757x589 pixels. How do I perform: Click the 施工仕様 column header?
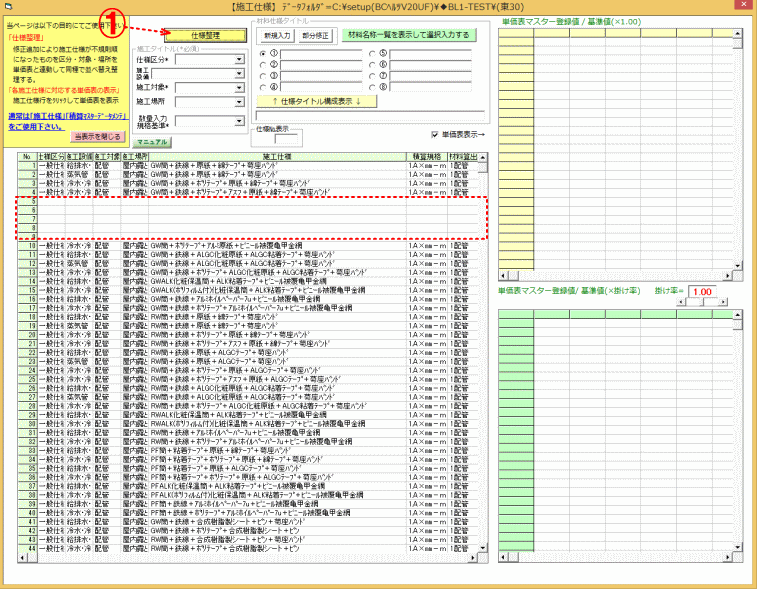(x=276, y=157)
